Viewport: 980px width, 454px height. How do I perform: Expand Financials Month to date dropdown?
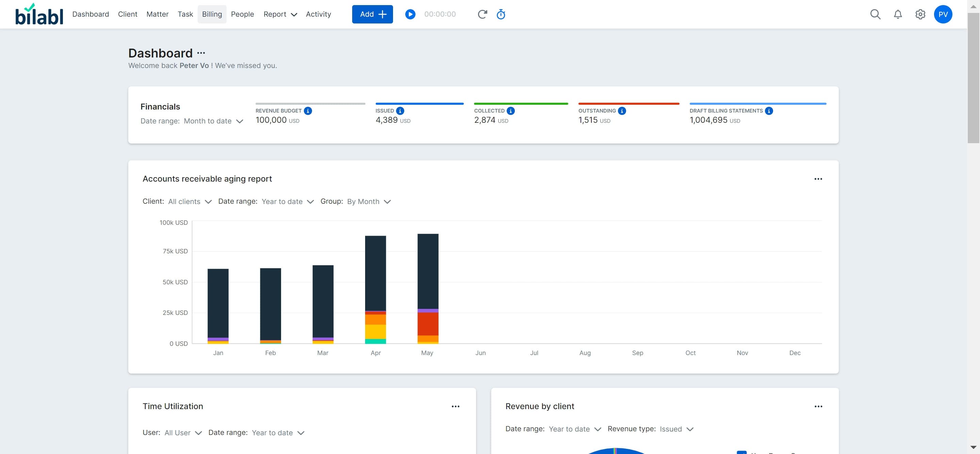pyautogui.click(x=213, y=121)
